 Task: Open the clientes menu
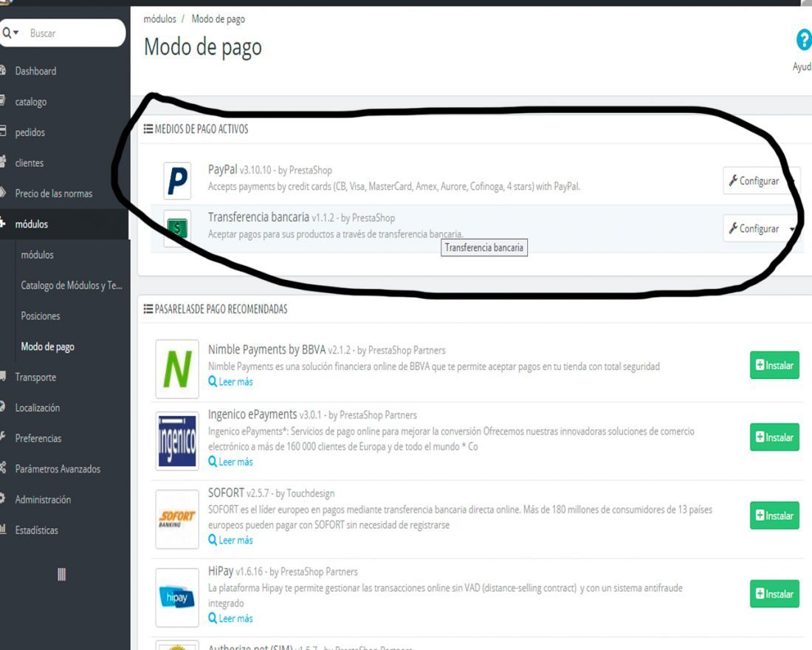[29, 162]
